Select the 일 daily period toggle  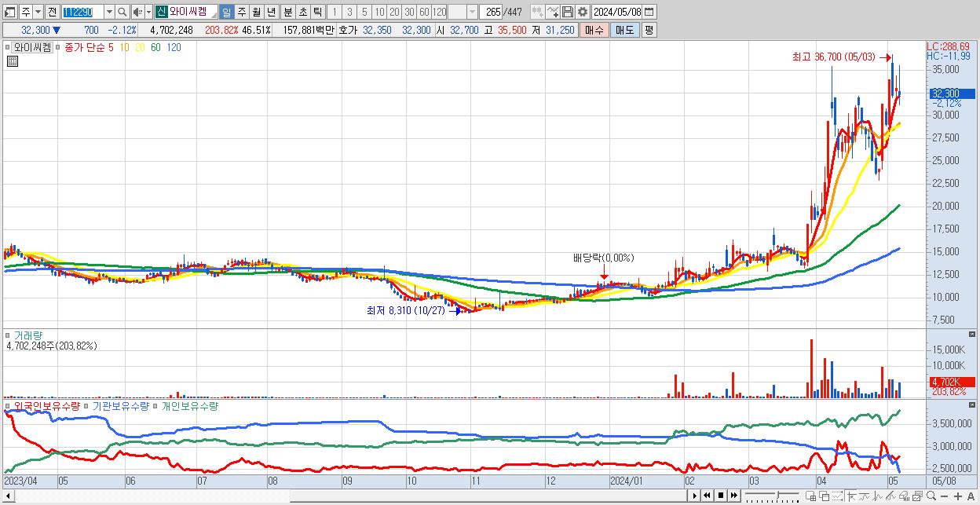(x=226, y=12)
